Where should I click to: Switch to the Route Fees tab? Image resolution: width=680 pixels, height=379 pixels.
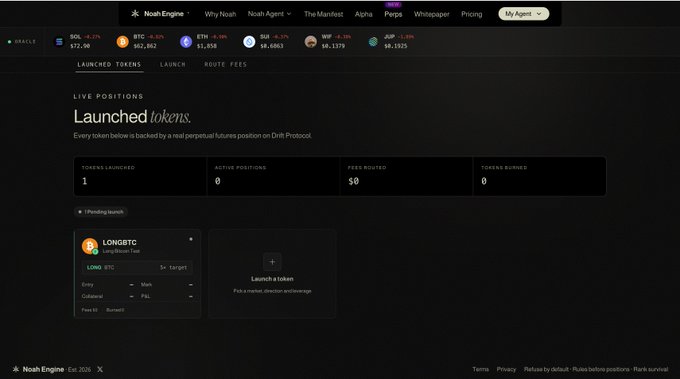click(x=226, y=65)
